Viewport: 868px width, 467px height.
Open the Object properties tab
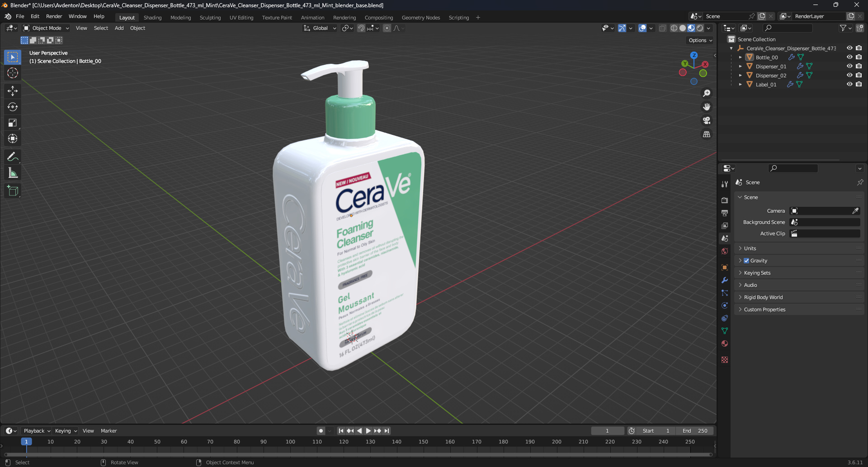click(x=725, y=267)
